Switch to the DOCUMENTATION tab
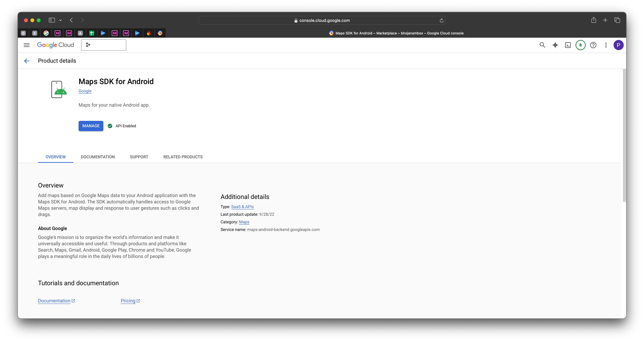The height and width of the screenshot is (342, 644). click(98, 157)
